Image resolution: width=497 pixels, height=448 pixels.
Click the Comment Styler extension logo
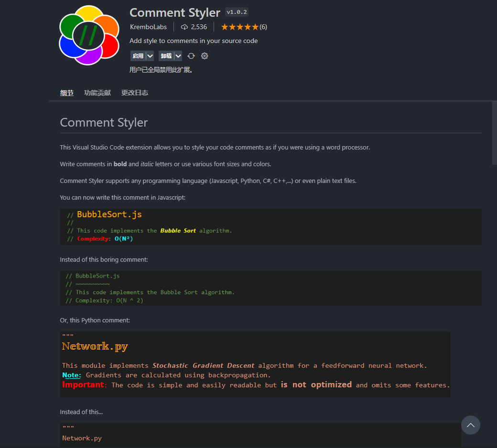pos(89,35)
